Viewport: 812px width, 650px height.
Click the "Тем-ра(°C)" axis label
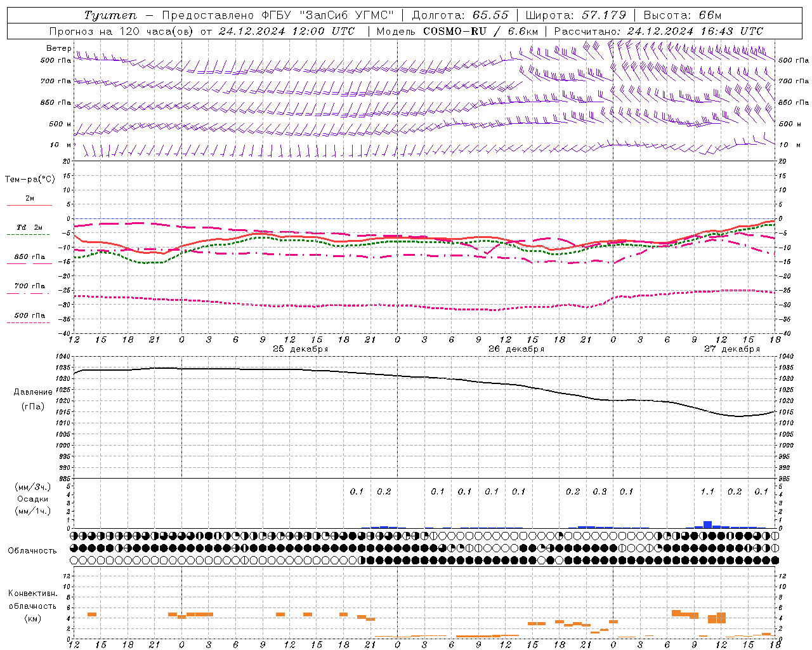30,180
